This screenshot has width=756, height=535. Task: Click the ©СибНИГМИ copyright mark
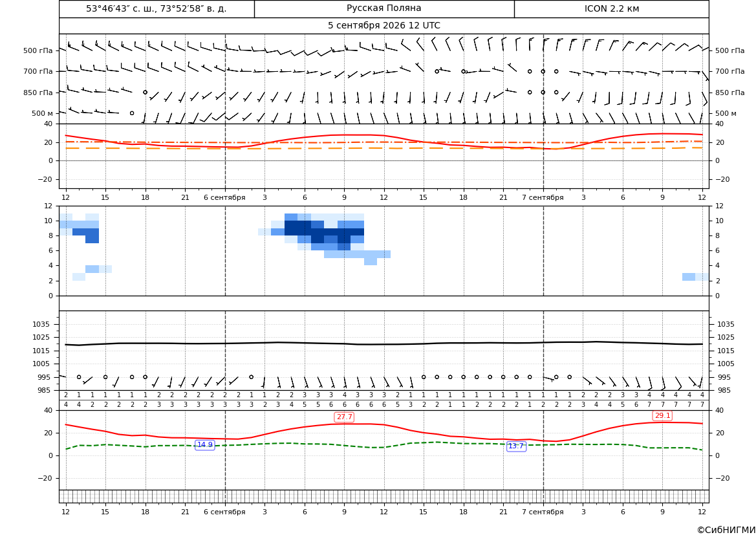pos(726,530)
